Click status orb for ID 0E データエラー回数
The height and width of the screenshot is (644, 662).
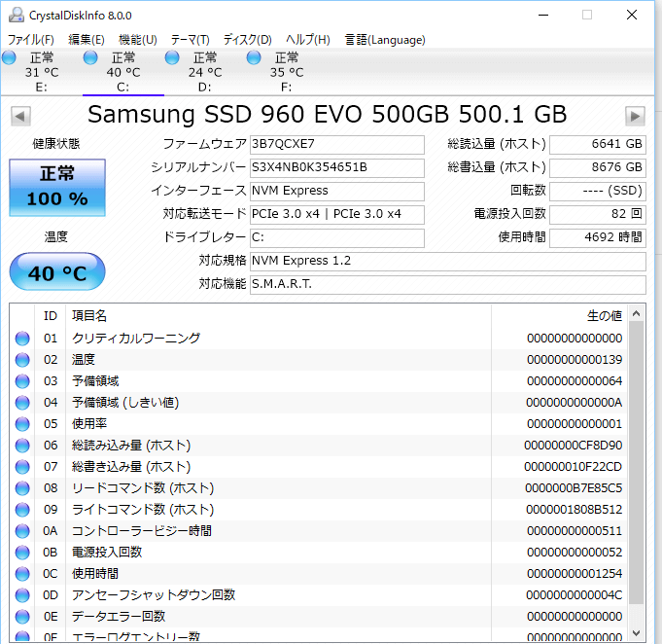click(22, 617)
